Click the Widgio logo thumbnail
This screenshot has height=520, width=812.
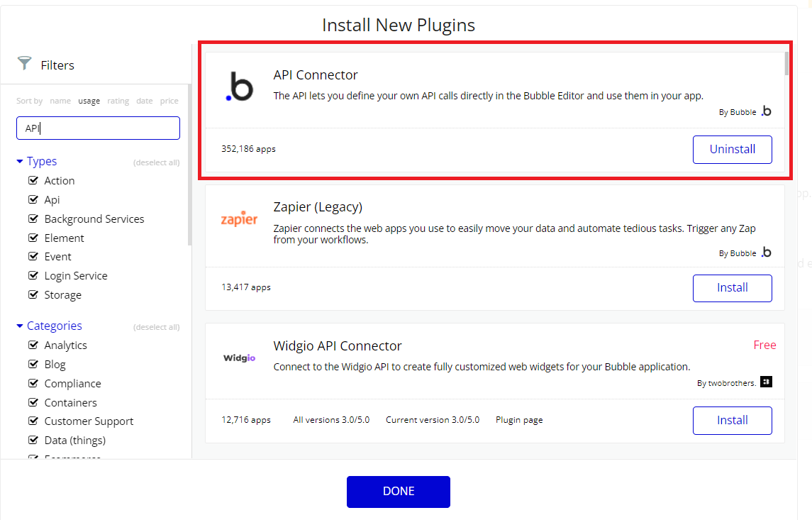[239, 358]
